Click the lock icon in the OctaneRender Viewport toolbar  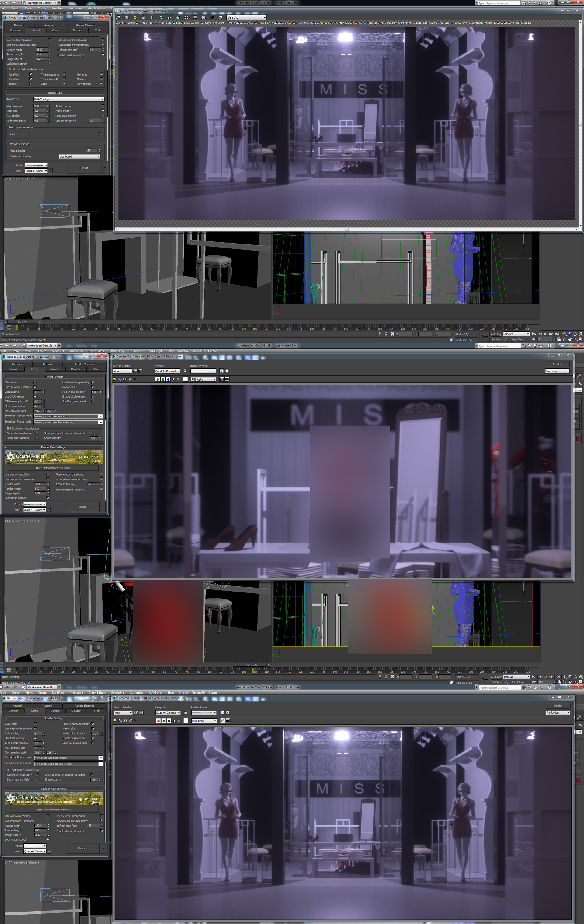click(143, 17)
